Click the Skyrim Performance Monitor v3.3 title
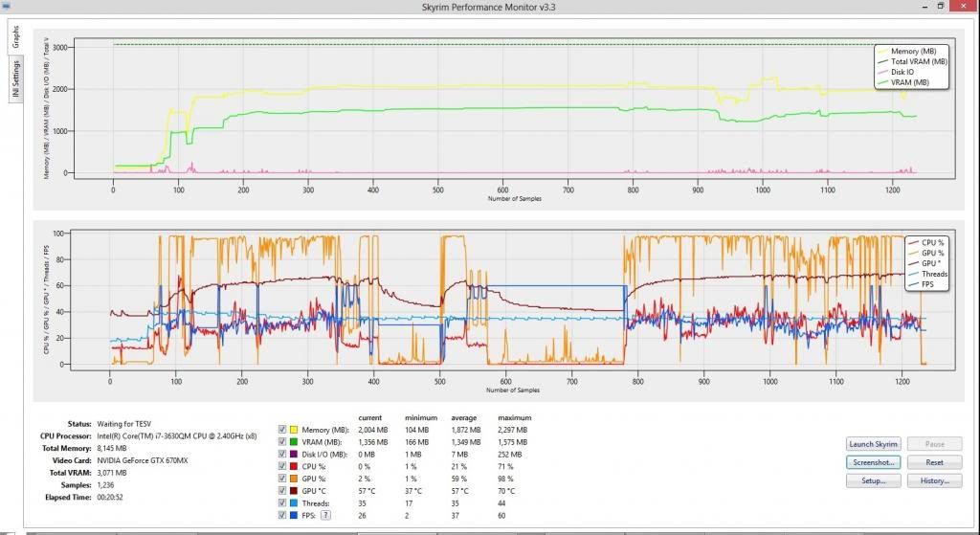Viewport: 980px width, 535px height. tap(489, 7)
